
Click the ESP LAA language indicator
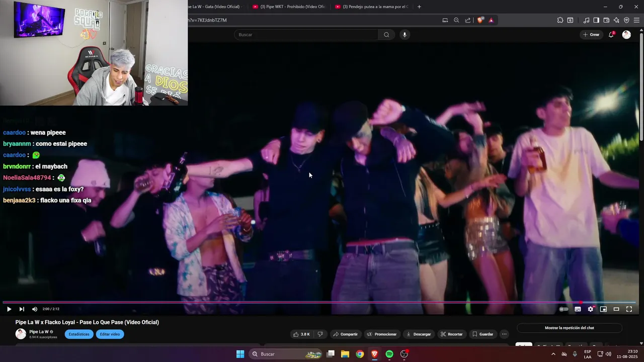pos(588,354)
